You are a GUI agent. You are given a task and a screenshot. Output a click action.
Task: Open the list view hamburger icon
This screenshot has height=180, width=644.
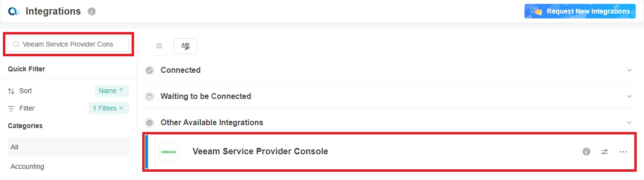tap(159, 46)
